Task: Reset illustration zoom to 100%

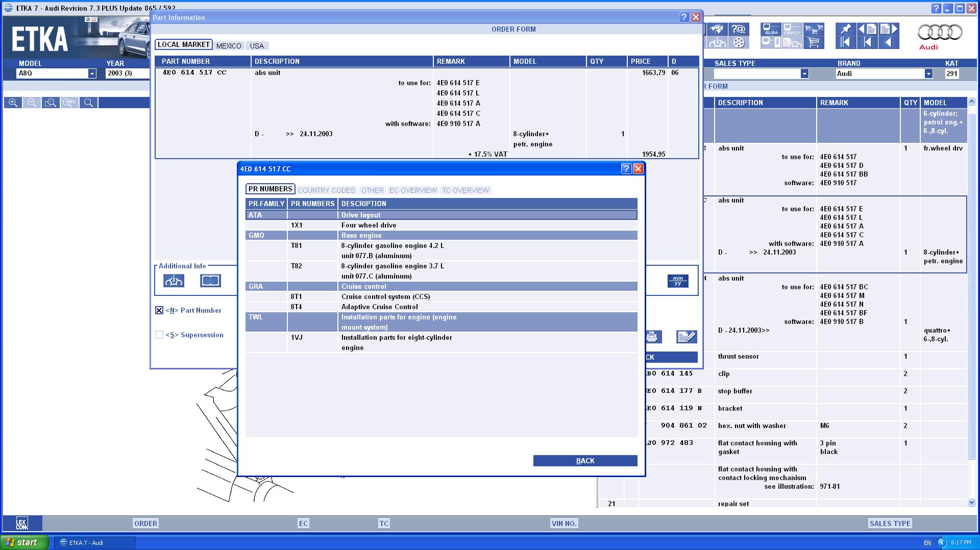Action: point(69,103)
